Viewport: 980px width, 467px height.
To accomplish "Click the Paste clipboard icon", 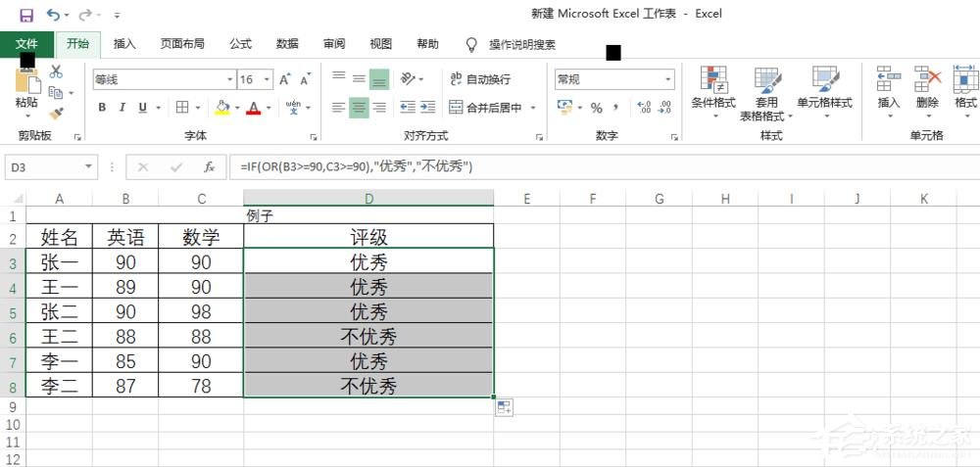I will pos(26,82).
